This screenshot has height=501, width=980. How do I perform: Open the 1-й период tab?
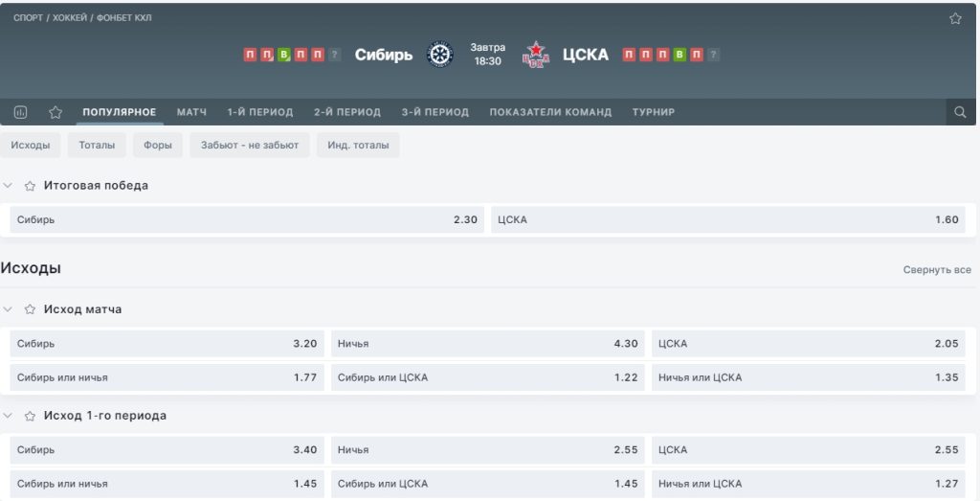coord(260,112)
